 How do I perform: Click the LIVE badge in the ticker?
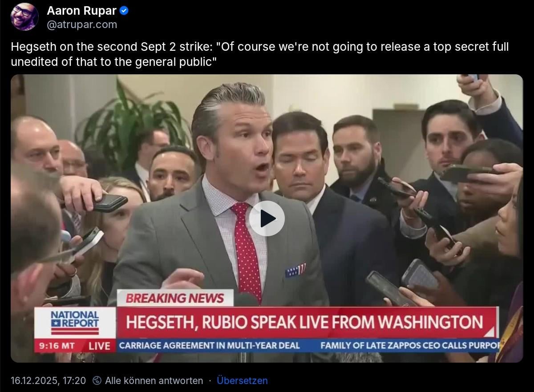(x=99, y=346)
